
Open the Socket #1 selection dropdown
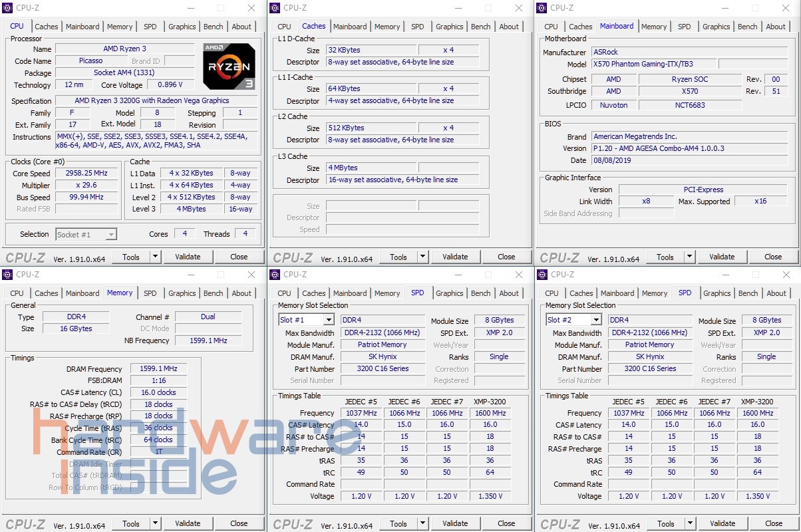coord(111,234)
